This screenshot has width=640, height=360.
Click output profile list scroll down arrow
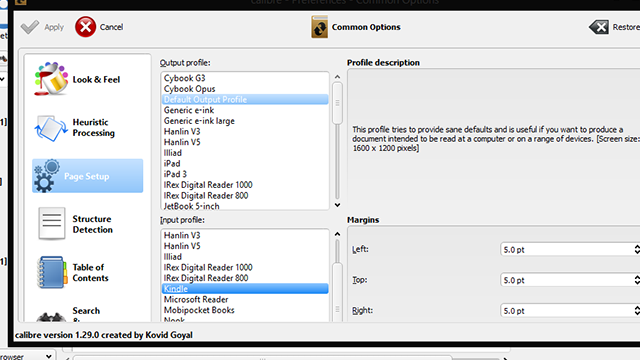(337, 205)
